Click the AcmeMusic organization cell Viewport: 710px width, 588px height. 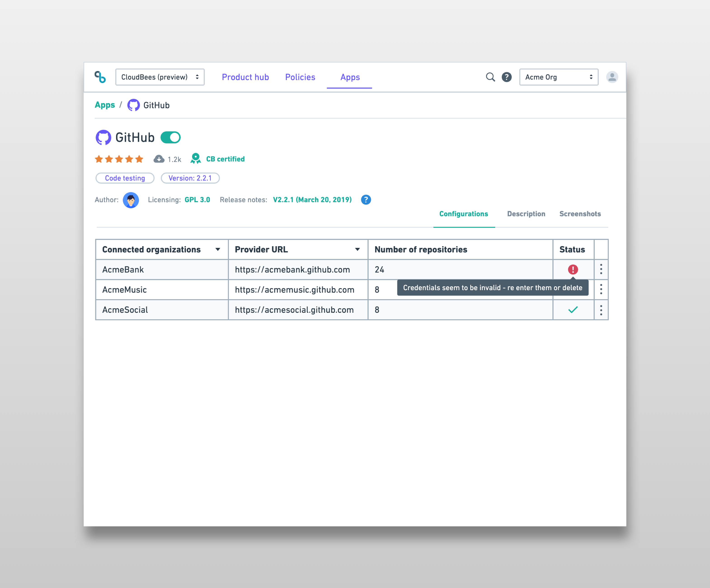click(x=162, y=289)
